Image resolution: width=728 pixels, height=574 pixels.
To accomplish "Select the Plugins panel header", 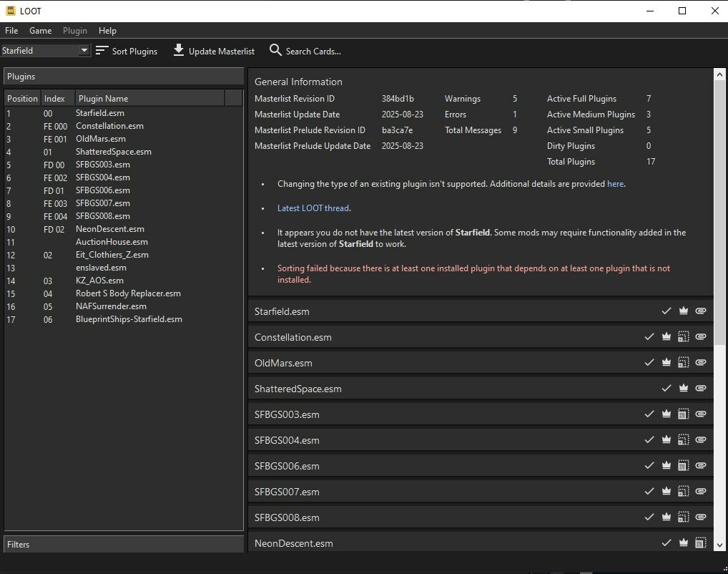I will pos(124,77).
